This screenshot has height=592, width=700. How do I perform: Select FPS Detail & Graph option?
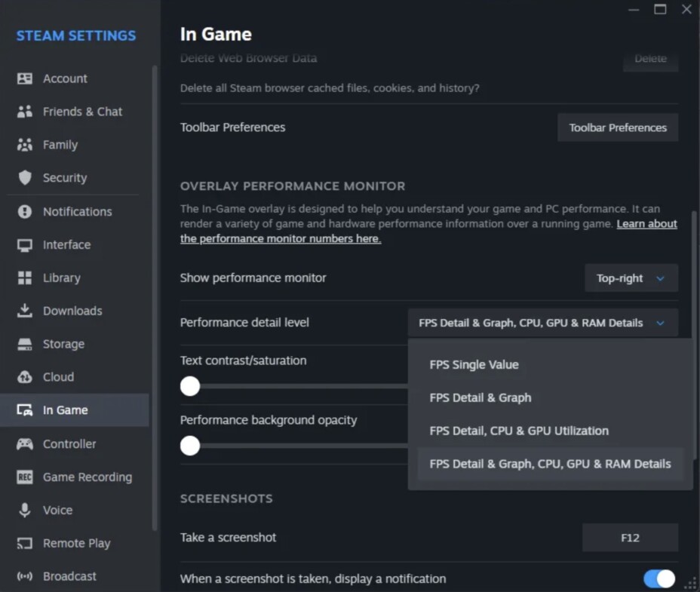click(x=480, y=398)
